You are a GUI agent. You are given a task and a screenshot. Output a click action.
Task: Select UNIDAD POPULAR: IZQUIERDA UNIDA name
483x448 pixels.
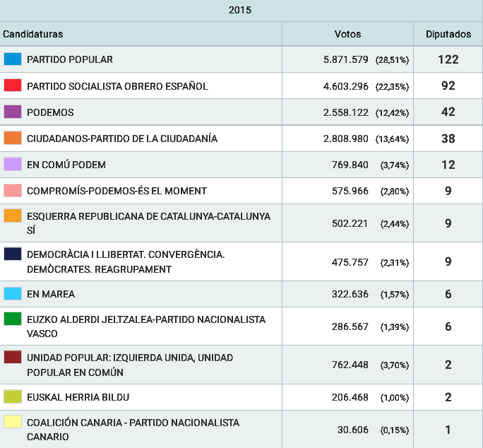tap(130, 365)
